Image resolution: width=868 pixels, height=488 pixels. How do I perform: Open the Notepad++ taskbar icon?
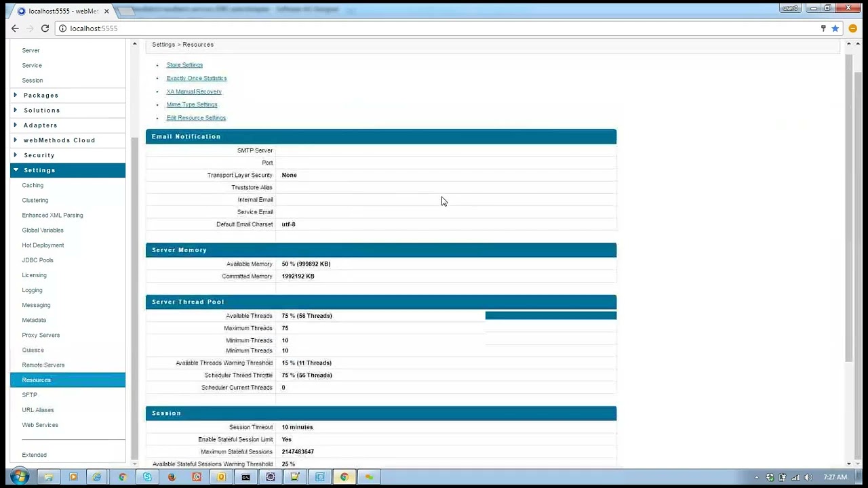point(295,477)
